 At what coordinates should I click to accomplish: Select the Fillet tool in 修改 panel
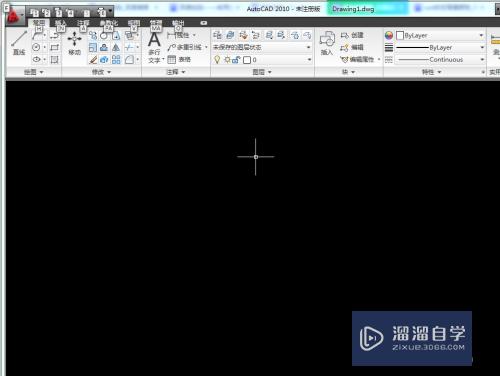(129, 59)
